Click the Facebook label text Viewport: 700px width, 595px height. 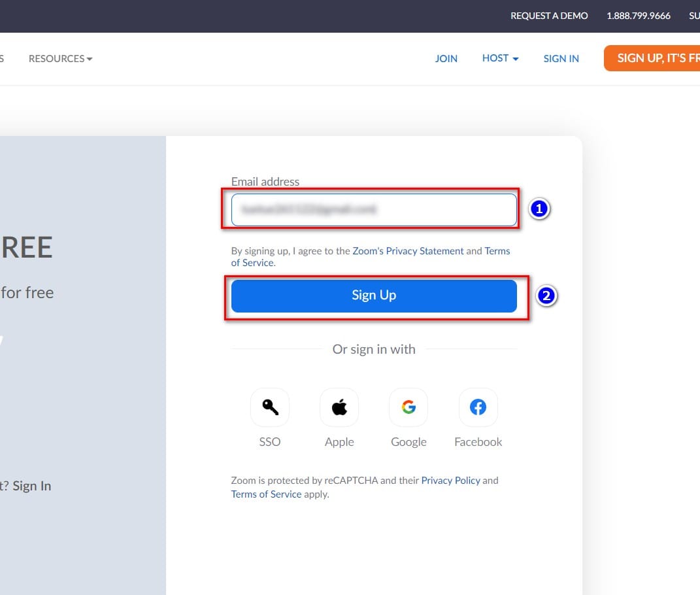pos(478,442)
